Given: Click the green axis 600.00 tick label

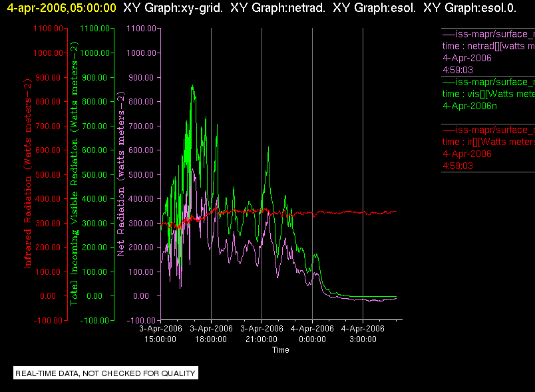Looking at the screenshot, I should click(x=95, y=150).
